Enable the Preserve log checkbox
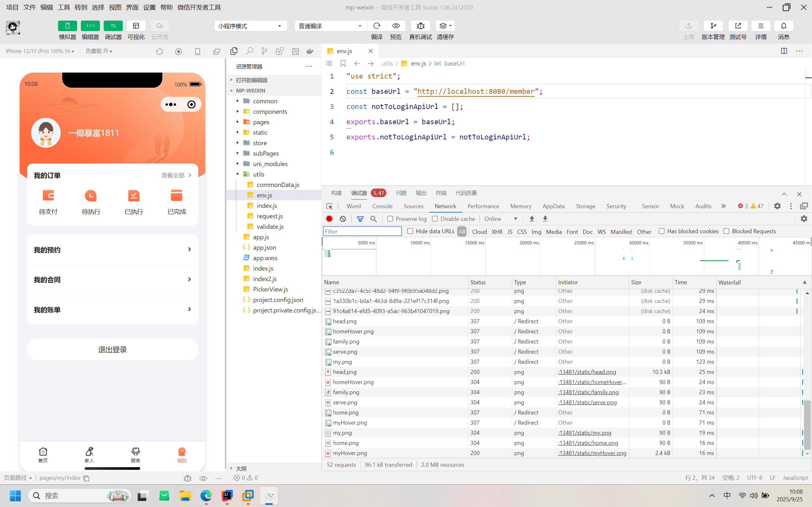Screen dimensions: 812x507 click(x=390, y=219)
